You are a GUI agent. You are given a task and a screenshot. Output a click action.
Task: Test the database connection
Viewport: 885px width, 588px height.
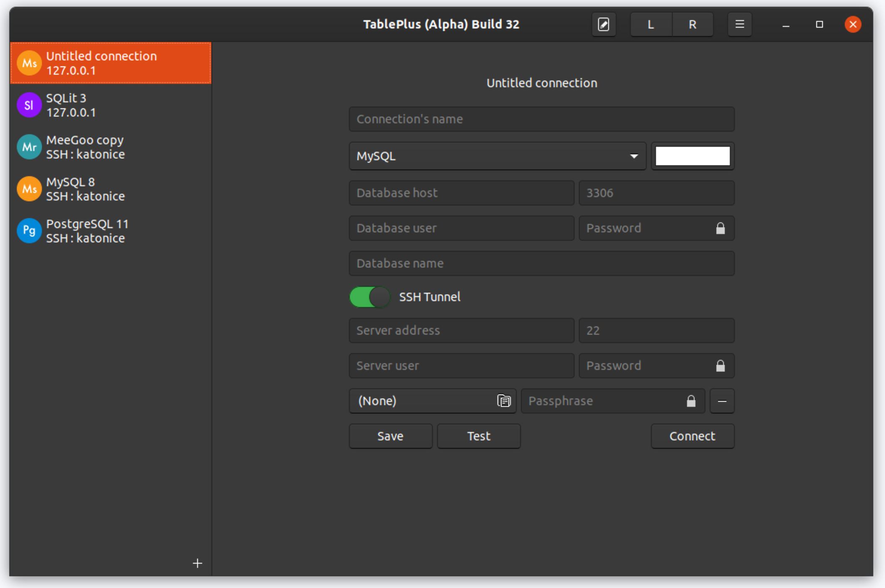tap(479, 436)
